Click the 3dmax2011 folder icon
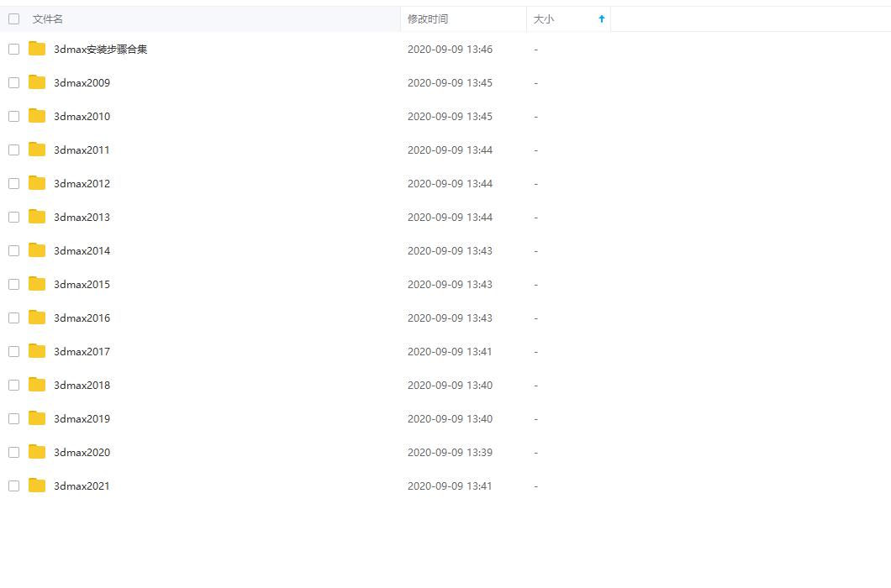This screenshot has width=891, height=588. click(37, 150)
